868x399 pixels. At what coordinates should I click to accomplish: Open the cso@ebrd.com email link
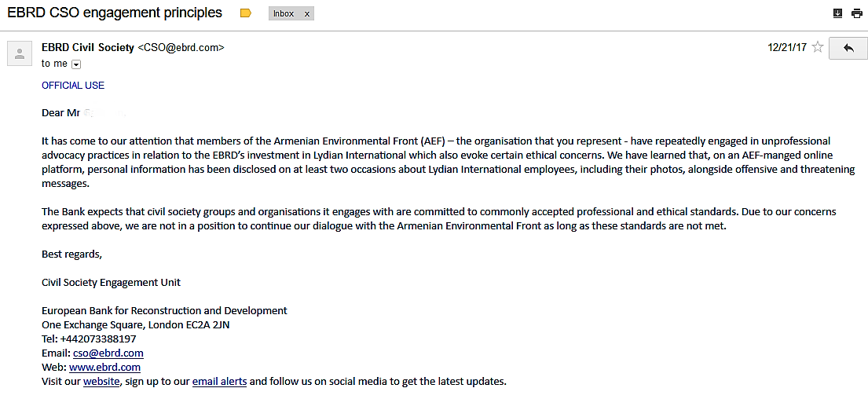(x=108, y=353)
